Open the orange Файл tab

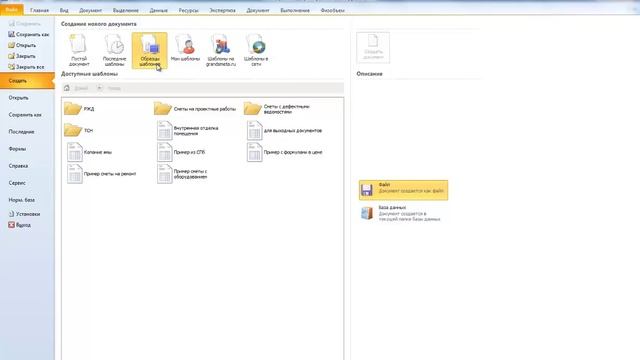12,9
